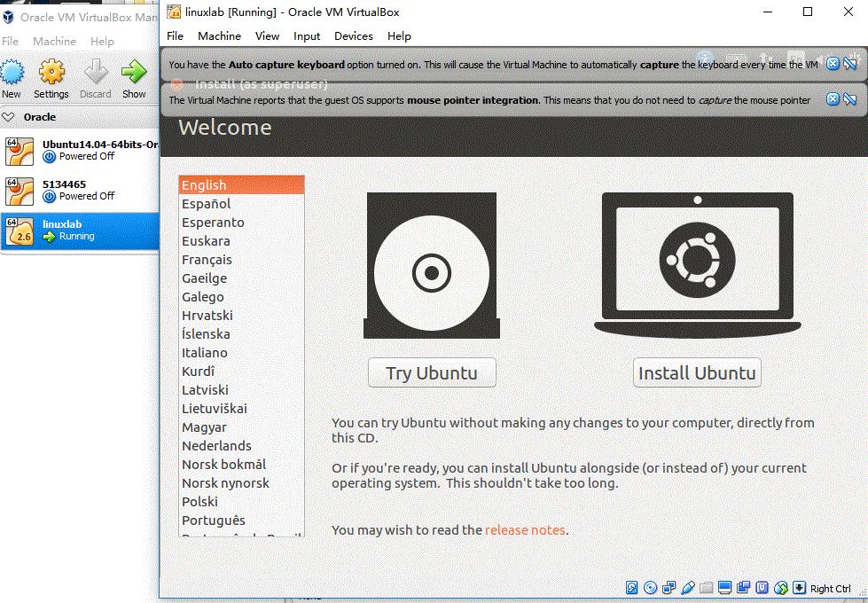Click the Discard toolbar button
This screenshot has height=603, width=868.
pyautogui.click(x=96, y=79)
